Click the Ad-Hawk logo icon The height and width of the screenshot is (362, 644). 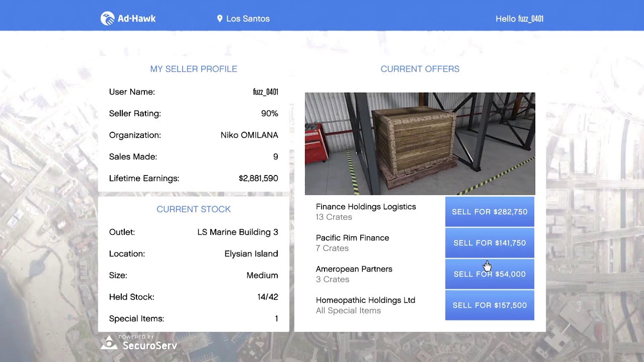coord(107,19)
